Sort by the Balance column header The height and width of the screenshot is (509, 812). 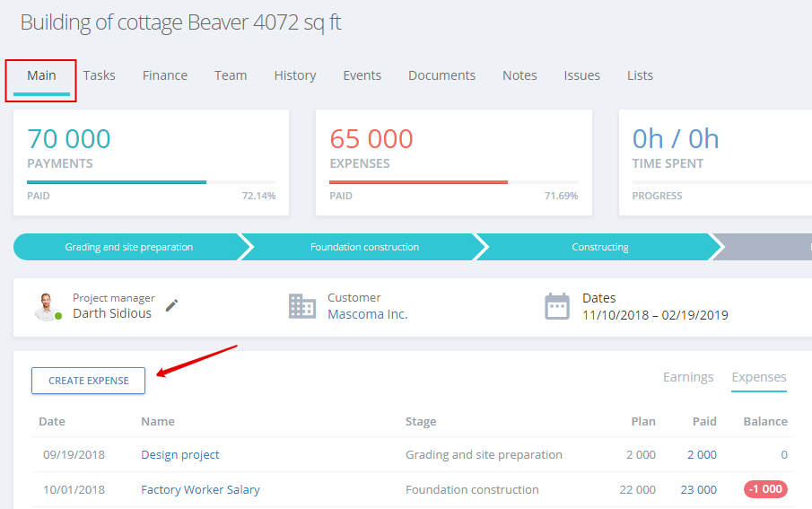click(x=765, y=421)
